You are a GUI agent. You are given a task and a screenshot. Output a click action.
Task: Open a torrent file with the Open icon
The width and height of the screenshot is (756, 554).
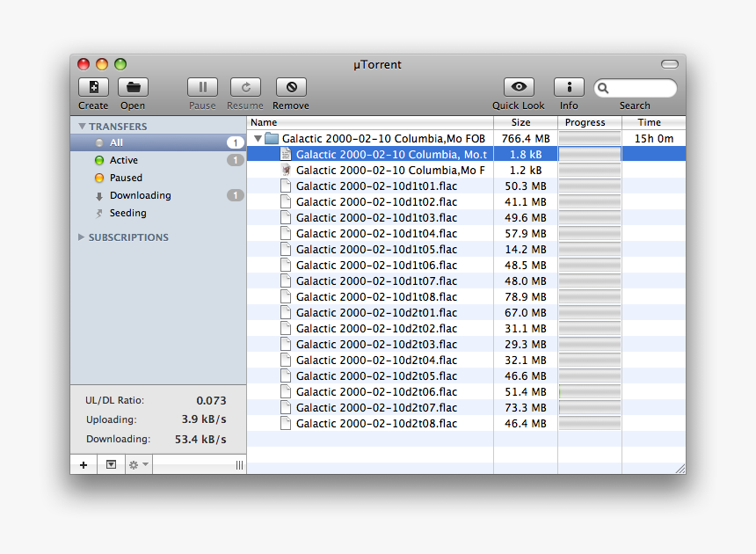pos(132,87)
